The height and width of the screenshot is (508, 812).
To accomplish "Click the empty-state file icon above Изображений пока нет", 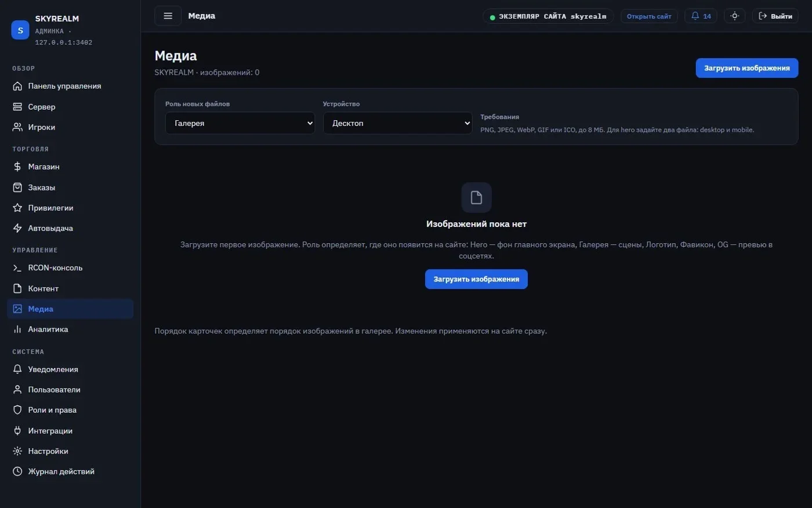I will point(477,197).
